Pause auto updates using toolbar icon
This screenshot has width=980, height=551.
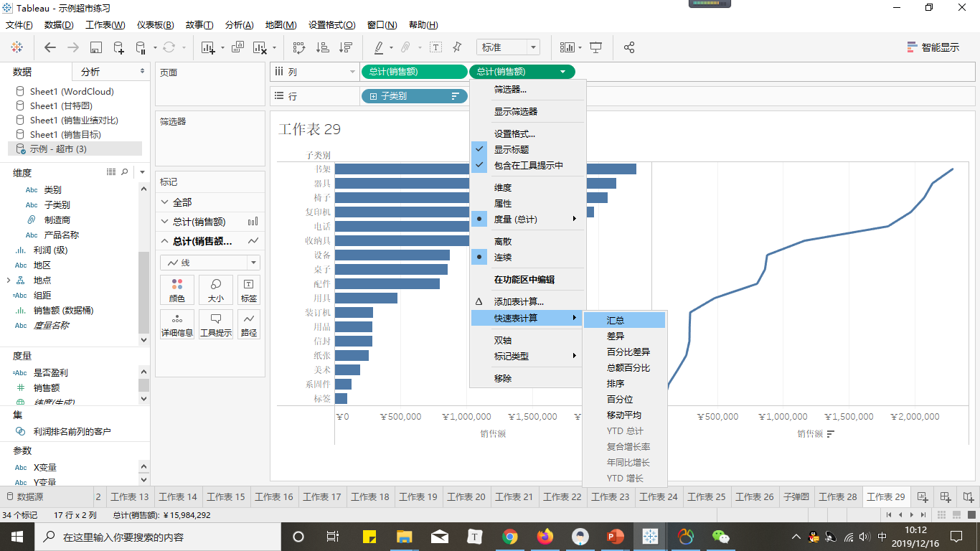click(x=141, y=47)
